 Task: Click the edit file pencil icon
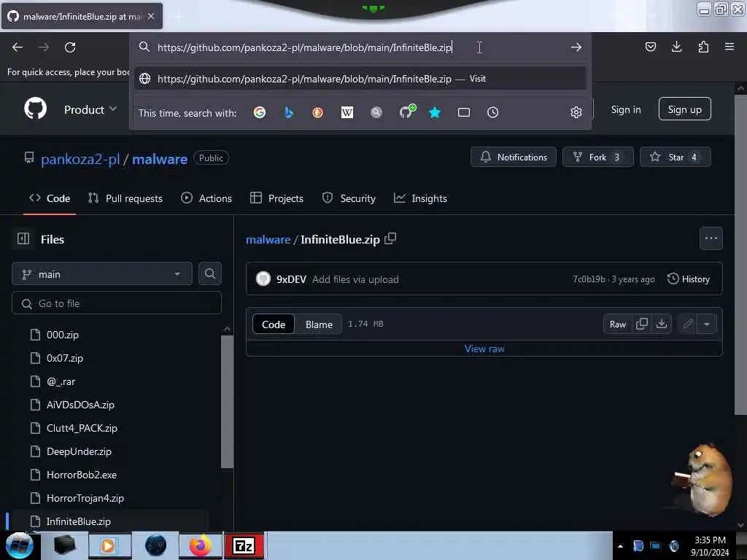(x=687, y=324)
